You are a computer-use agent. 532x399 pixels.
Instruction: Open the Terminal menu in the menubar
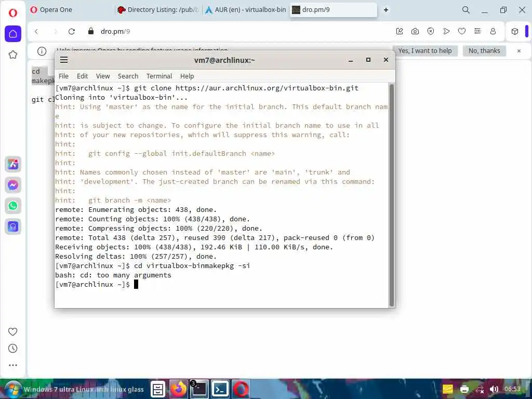pos(159,76)
